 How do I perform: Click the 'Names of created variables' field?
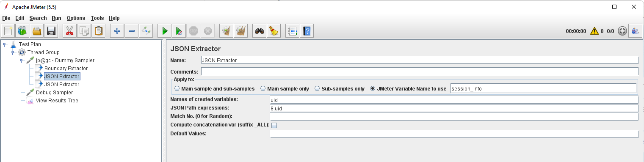[454, 100]
